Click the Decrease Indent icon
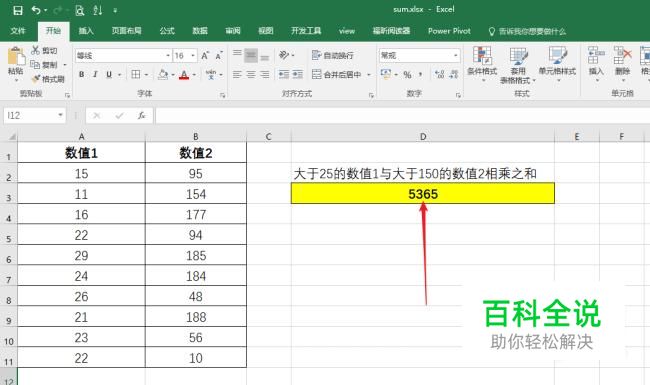 (x=284, y=75)
